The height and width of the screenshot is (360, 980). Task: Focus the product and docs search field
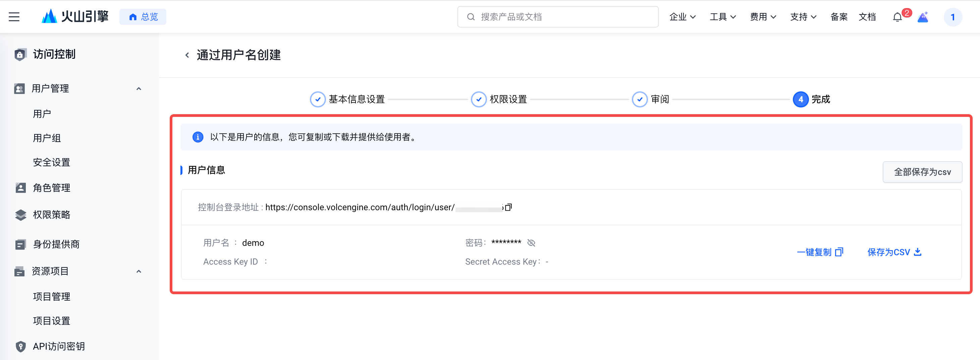tap(558, 17)
